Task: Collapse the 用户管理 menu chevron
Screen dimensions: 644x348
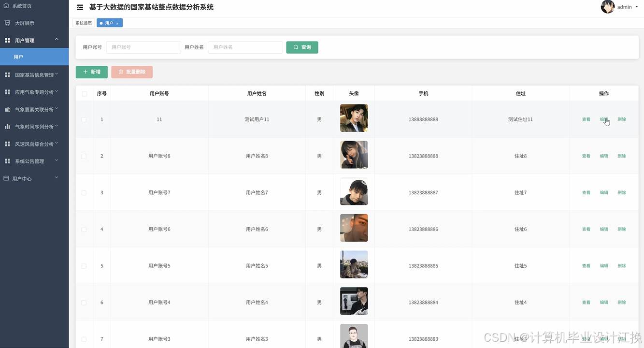Action: pos(57,40)
